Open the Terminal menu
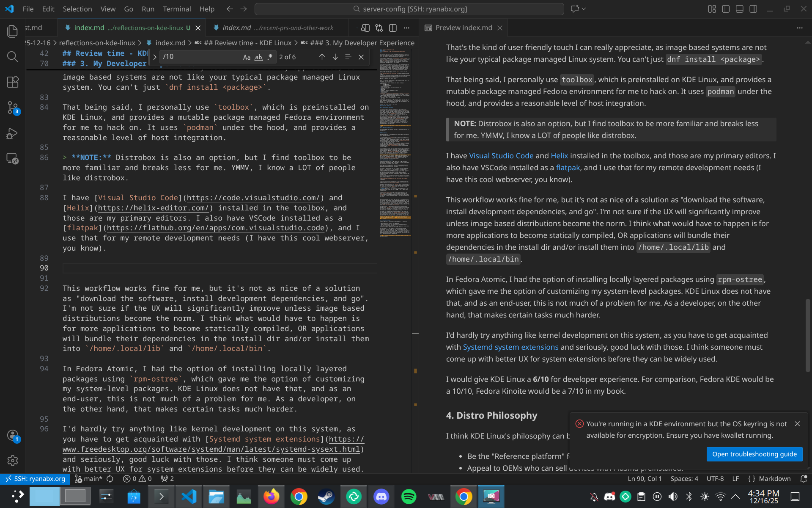 177,9
